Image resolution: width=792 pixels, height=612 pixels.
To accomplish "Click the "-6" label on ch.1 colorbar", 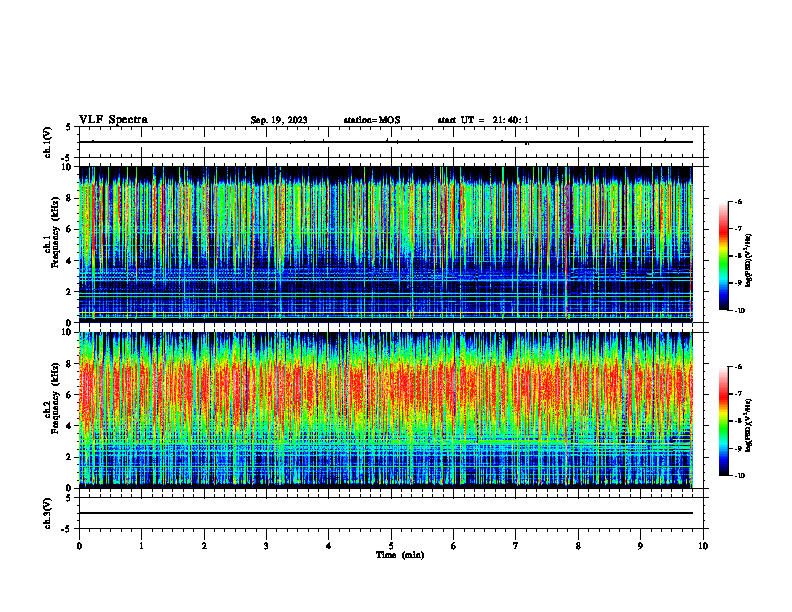I will [738, 201].
